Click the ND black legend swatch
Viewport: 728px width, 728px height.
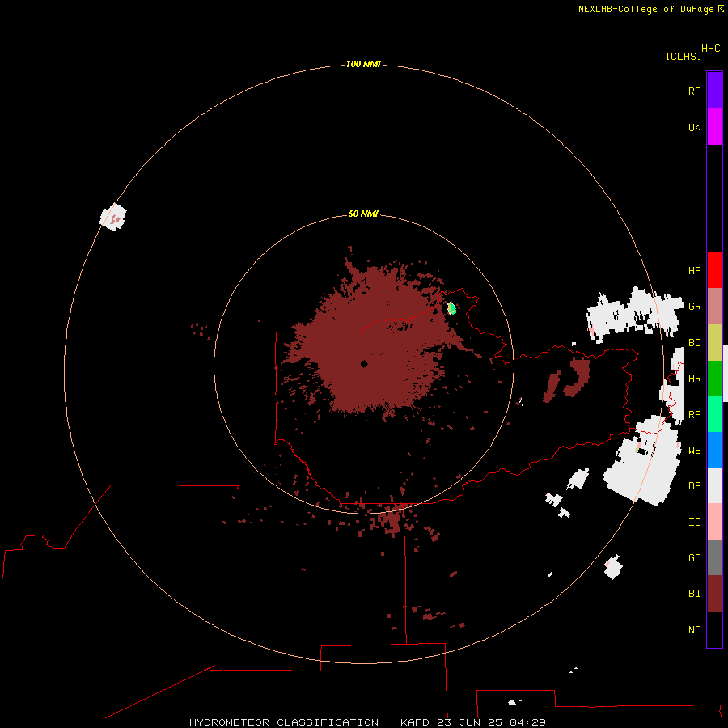[714, 629]
